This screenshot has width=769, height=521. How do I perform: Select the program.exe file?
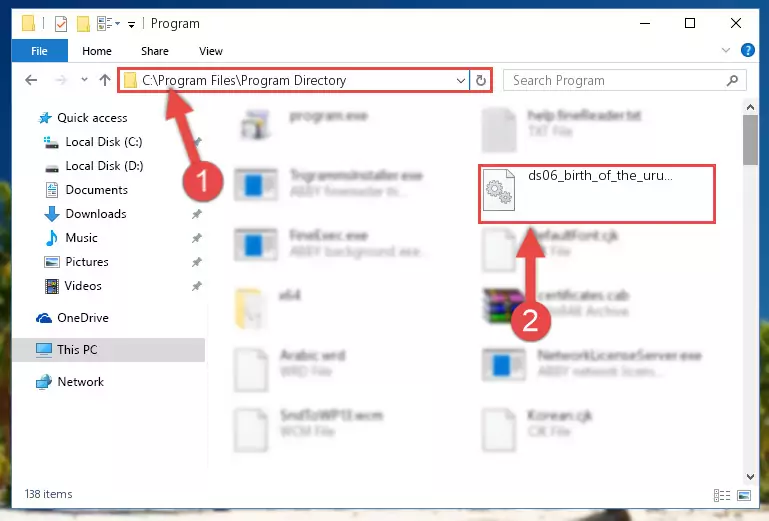click(x=329, y=116)
